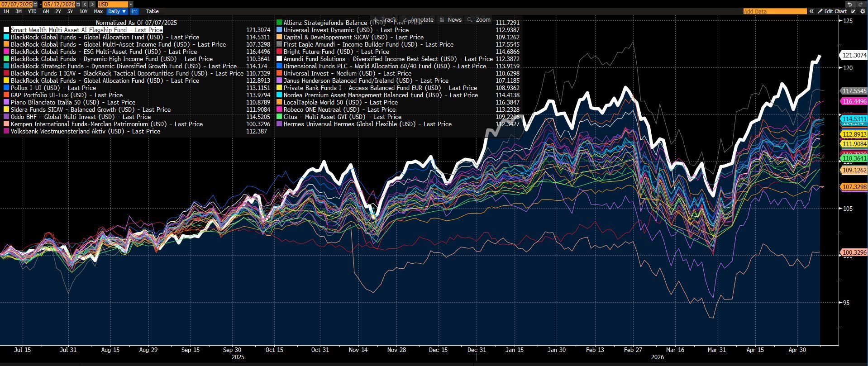Select Volksbank Westmuensterland Aktiv legend entry
Screen dimensions: 868x366
[x=86, y=131]
